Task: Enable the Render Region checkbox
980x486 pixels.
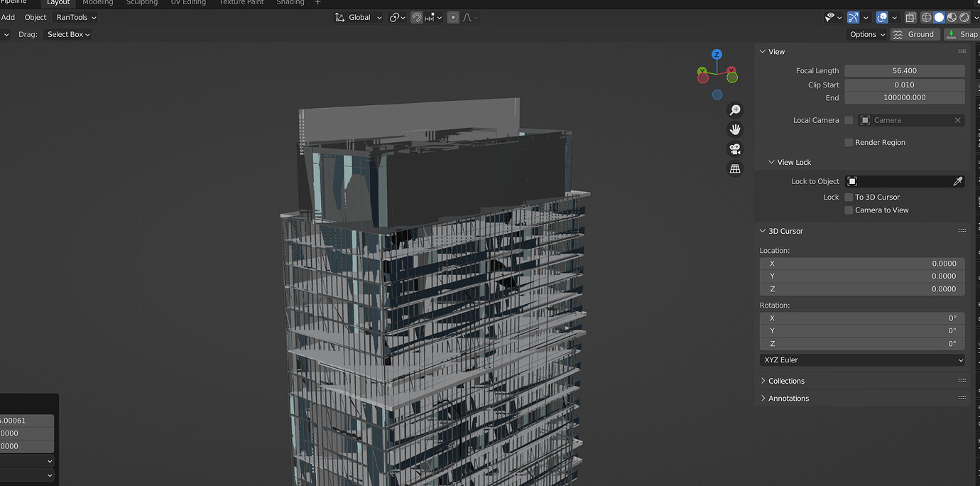Action: pyautogui.click(x=849, y=142)
